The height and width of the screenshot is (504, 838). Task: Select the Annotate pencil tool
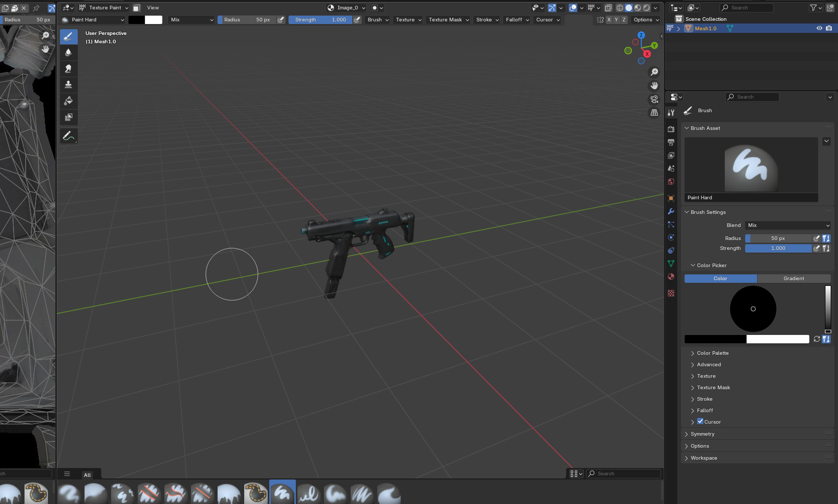click(68, 136)
